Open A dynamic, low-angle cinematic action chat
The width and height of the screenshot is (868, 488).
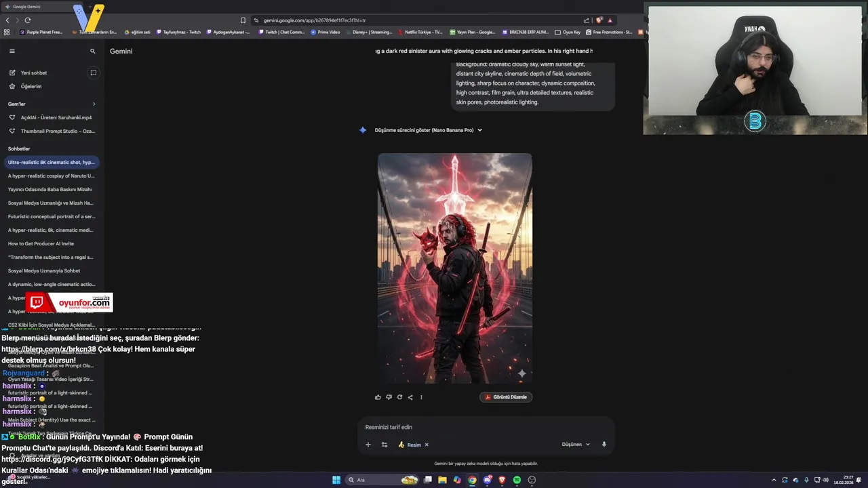coord(52,284)
